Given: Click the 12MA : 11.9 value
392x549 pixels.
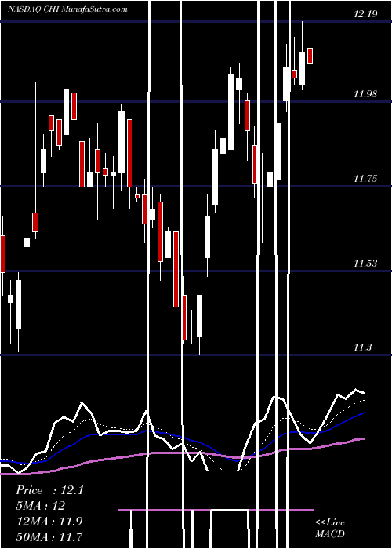Looking at the screenshot, I should click(x=49, y=521).
